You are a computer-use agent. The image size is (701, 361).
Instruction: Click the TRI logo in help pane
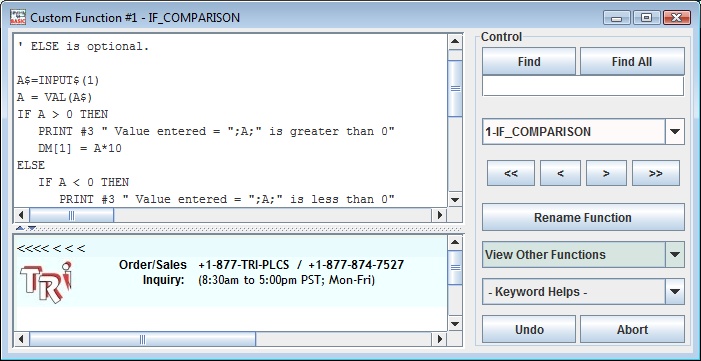(x=46, y=282)
